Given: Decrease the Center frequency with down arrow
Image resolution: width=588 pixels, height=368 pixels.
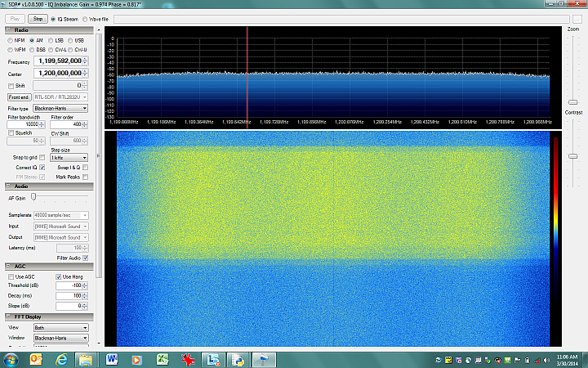Looking at the screenshot, I should tap(86, 74).
